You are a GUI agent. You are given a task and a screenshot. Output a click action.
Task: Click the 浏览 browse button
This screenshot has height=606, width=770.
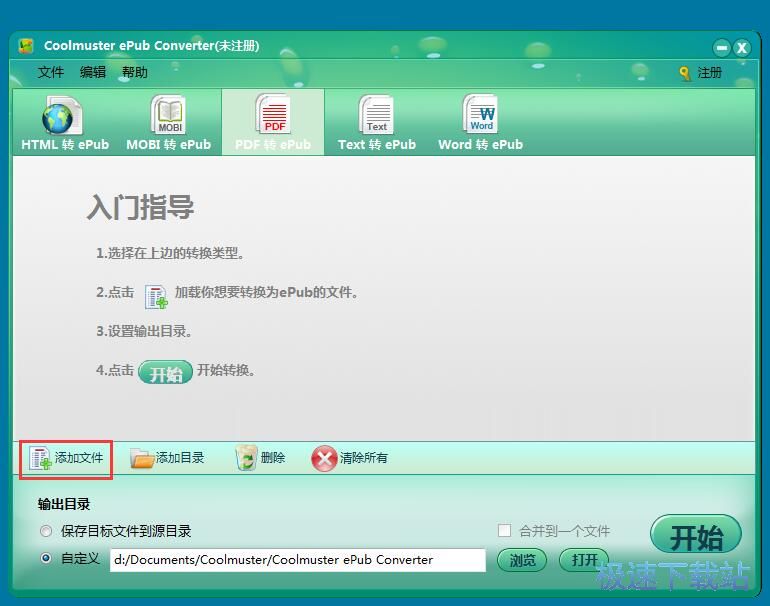click(x=522, y=560)
